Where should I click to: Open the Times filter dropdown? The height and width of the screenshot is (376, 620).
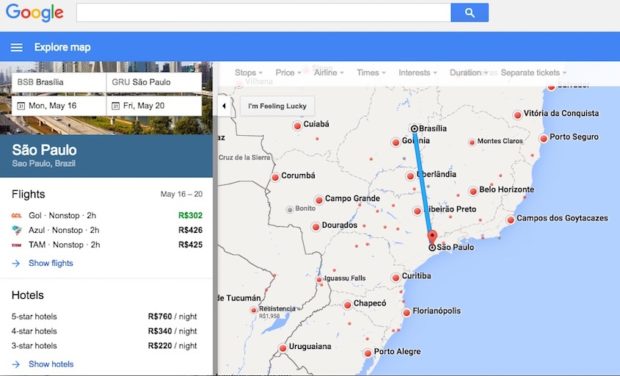371,73
